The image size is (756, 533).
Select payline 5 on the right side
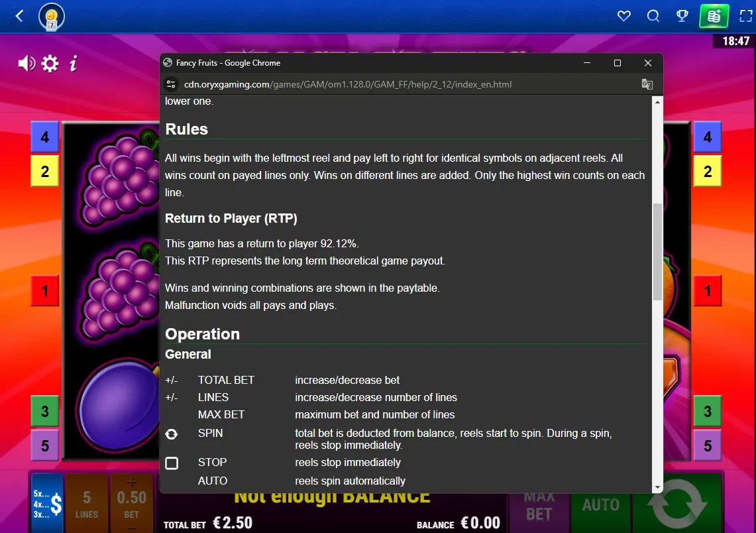click(x=708, y=445)
